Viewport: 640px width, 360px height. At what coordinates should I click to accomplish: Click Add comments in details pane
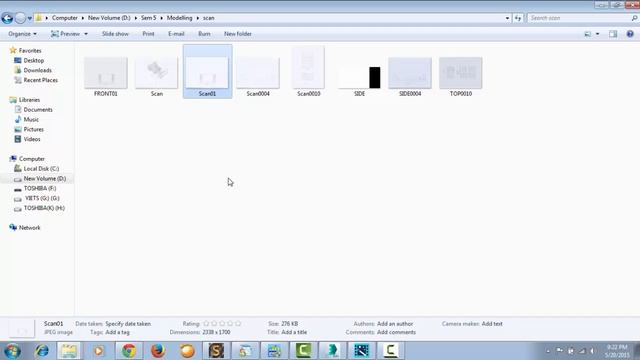[x=396, y=332]
